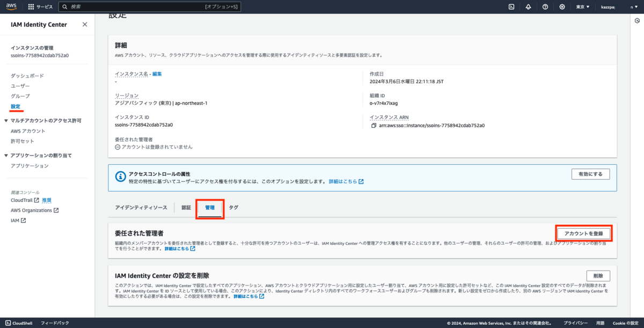Click the instance ID ssoins-7758942cdab752a0 value
The image size is (644, 328).
point(144,125)
